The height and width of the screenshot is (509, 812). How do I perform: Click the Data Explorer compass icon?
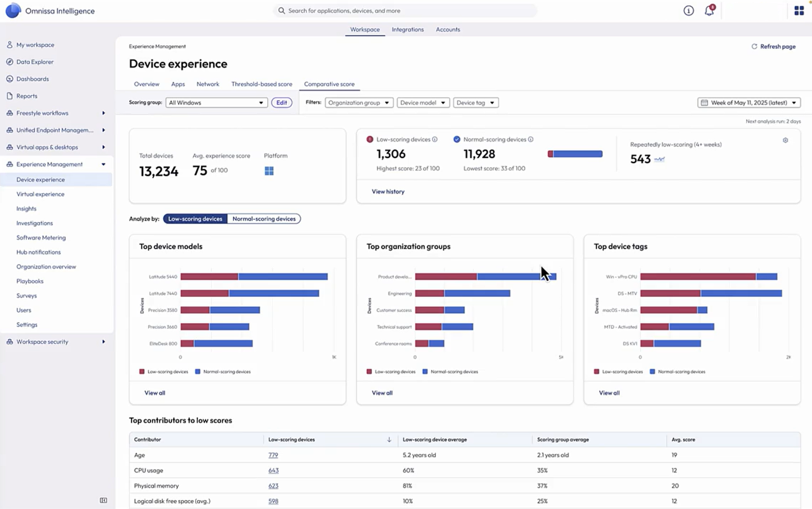coord(9,62)
